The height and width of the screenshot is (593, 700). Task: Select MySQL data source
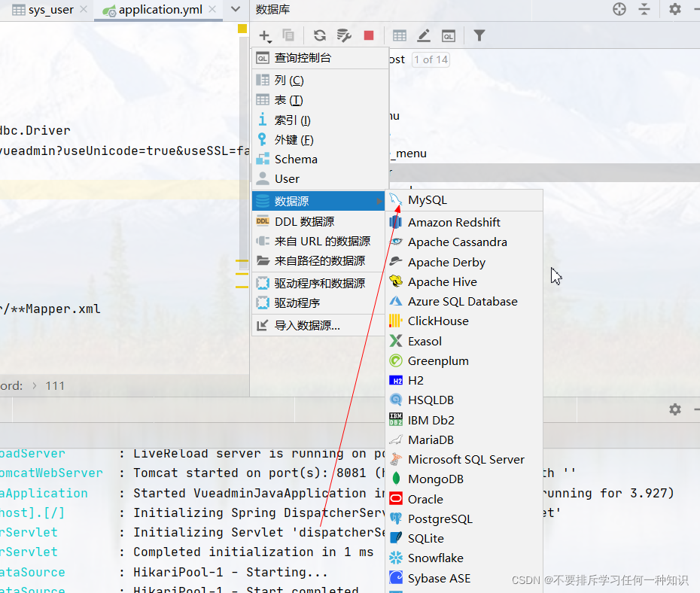464,200
